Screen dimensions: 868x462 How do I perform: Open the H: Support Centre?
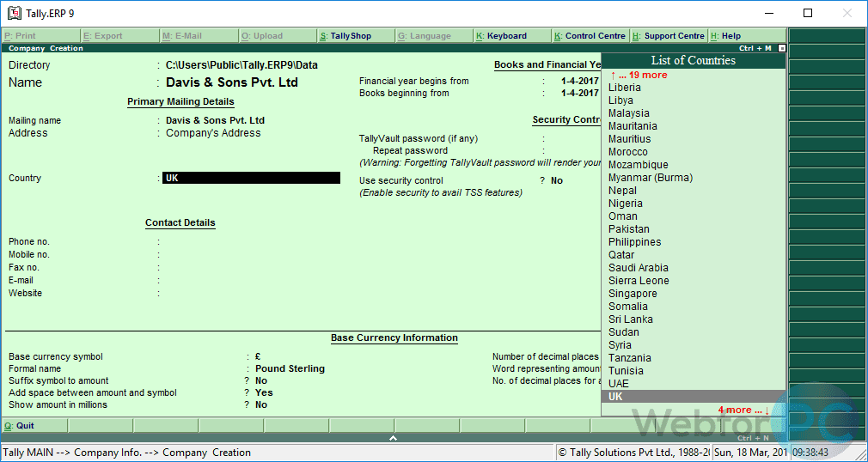click(669, 35)
